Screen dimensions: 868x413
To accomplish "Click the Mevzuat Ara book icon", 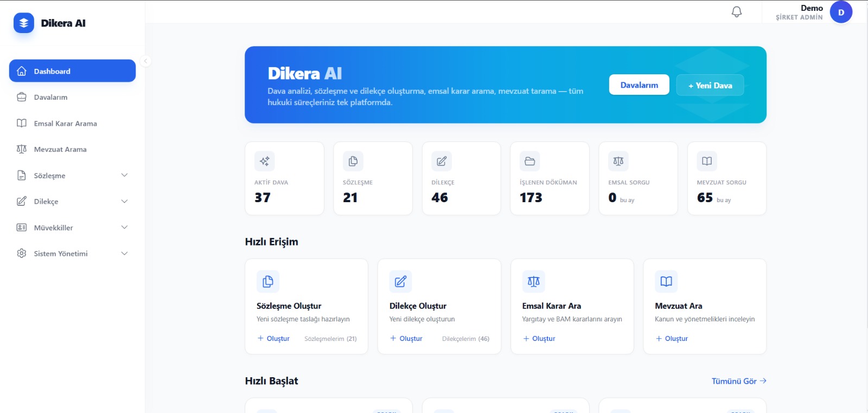I will pos(666,281).
